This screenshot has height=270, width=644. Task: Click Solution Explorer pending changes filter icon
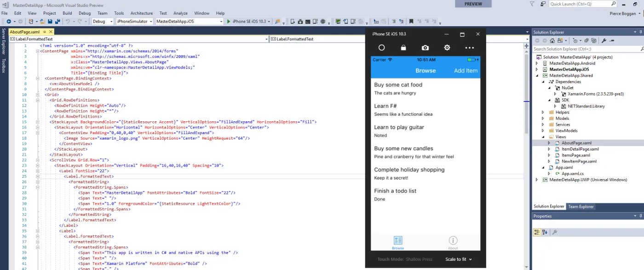[575, 40]
